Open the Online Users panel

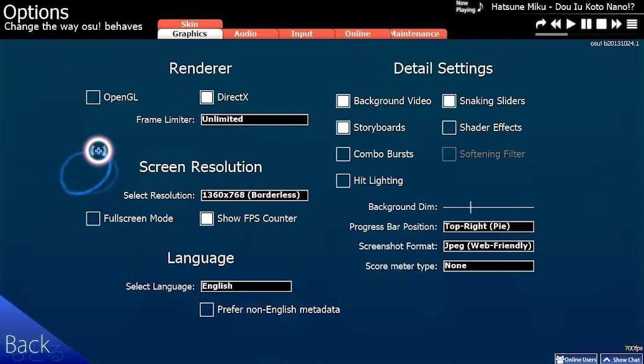coord(576,359)
